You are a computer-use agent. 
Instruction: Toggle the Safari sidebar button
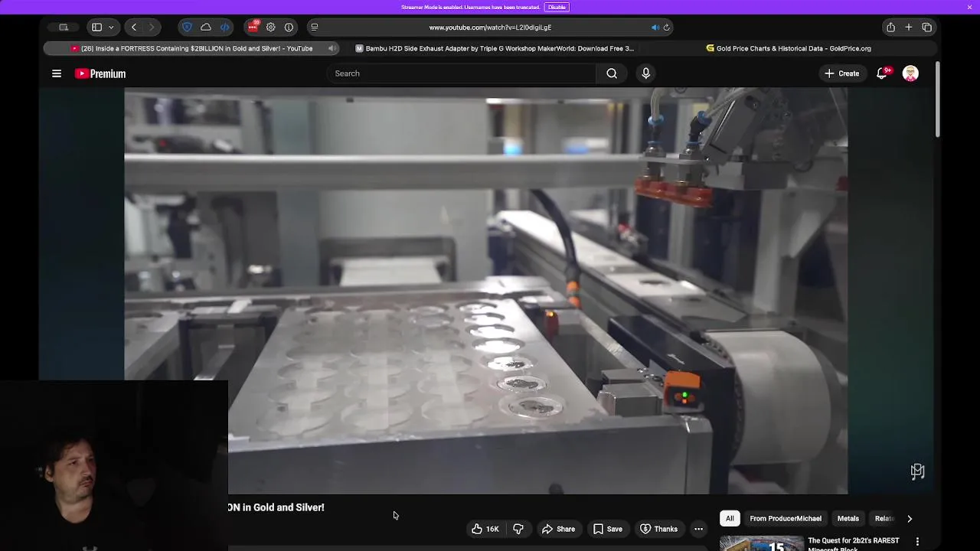96,28
